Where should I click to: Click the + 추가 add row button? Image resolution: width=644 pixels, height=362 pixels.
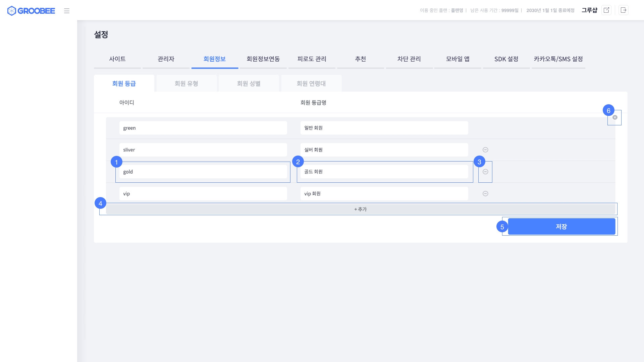(361, 209)
